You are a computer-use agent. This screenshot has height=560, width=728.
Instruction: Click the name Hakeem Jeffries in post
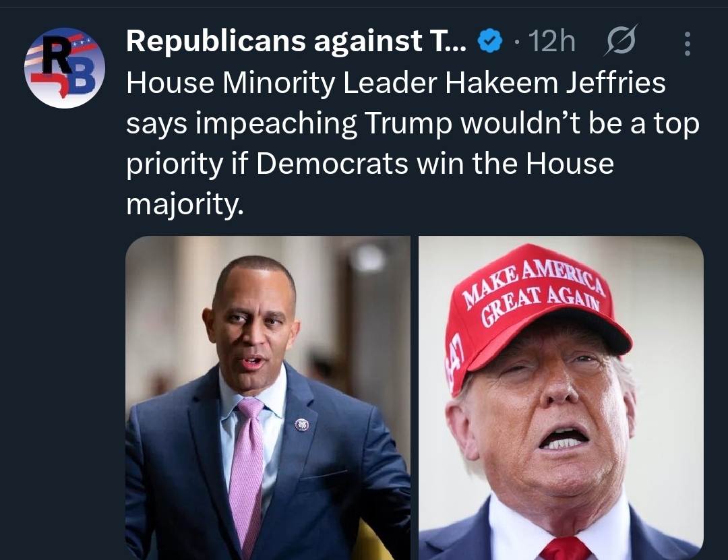555,83
